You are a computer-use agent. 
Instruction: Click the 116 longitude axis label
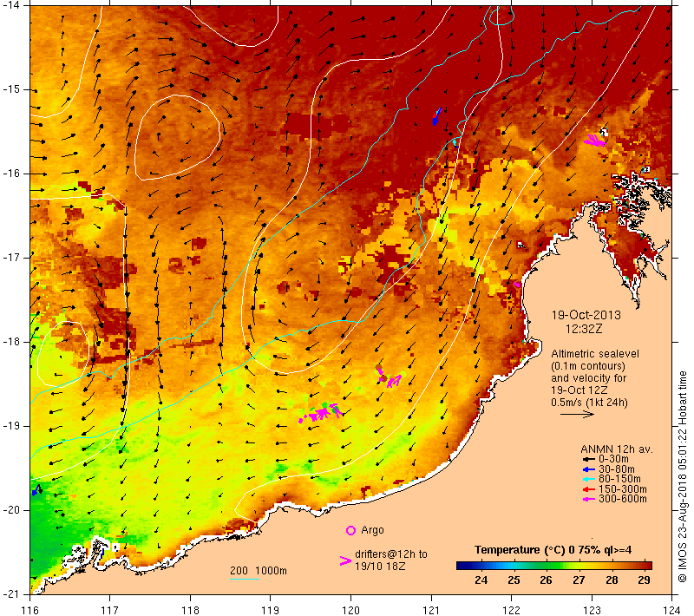(x=29, y=610)
